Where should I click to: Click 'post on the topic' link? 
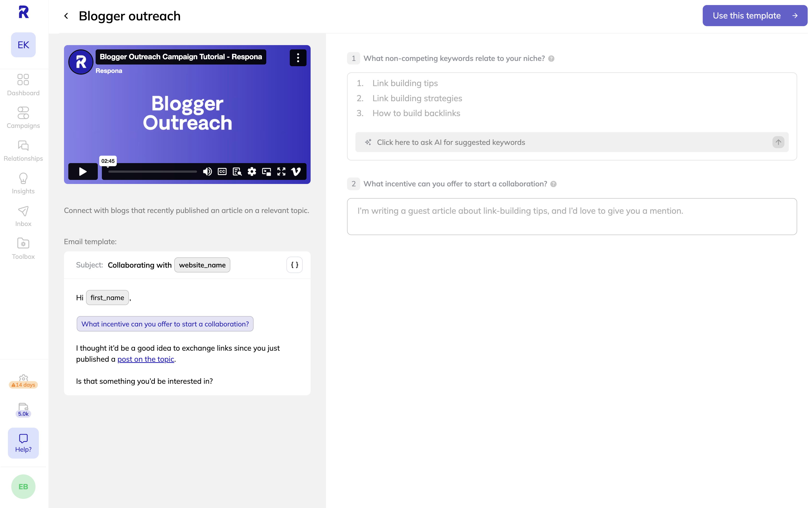(x=145, y=359)
